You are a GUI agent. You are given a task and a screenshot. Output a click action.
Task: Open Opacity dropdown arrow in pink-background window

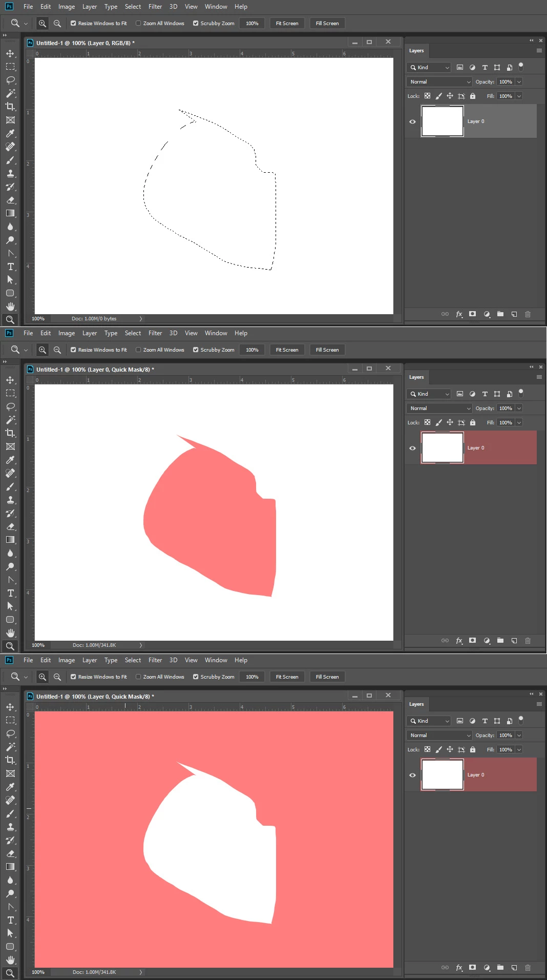519,735
